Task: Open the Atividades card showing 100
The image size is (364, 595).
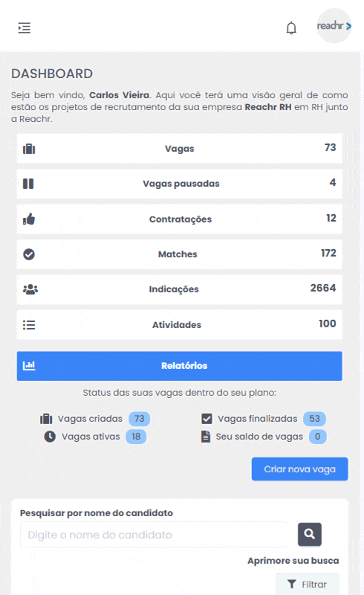Action: click(179, 325)
